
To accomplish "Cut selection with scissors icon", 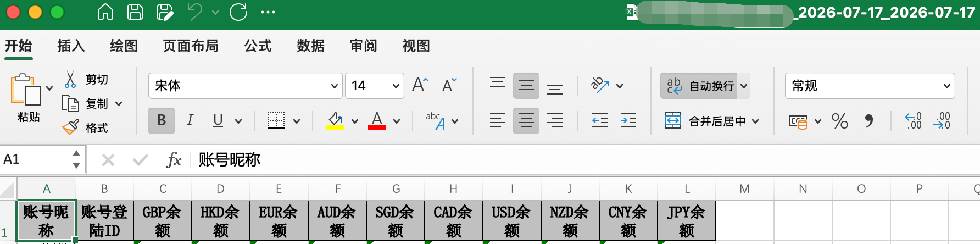I will [x=70, y=80].
